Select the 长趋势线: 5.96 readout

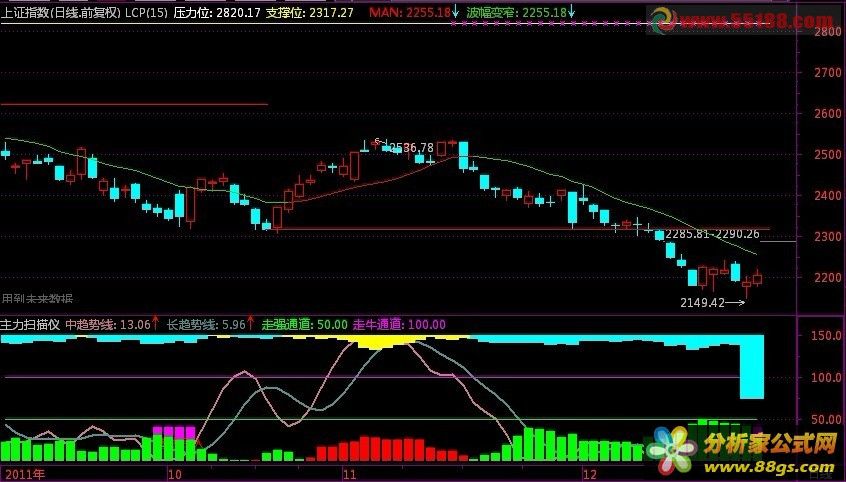coord(206,324)
